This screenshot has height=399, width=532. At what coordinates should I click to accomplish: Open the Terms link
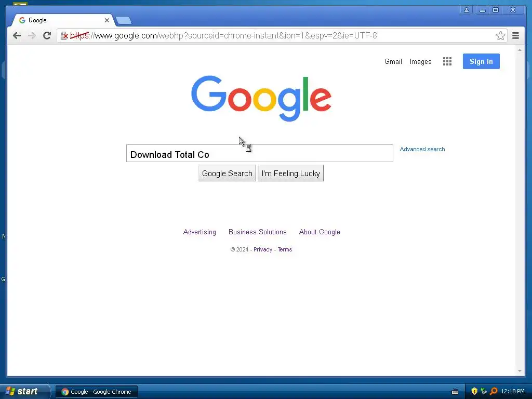pyautogui.click(x=285, y=249)
